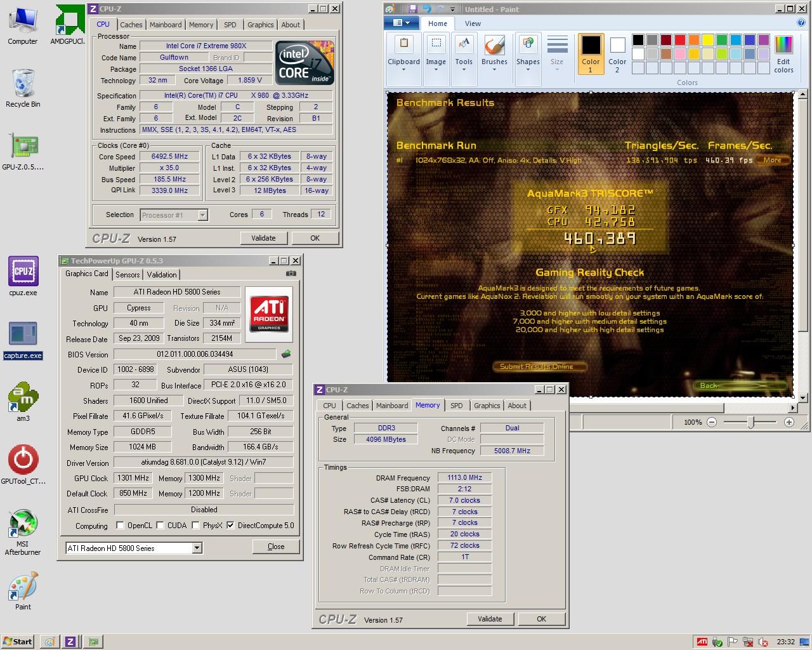812x650 pixels.
Task: Click the Close button in GPU-Z
Action: point(276,547)
